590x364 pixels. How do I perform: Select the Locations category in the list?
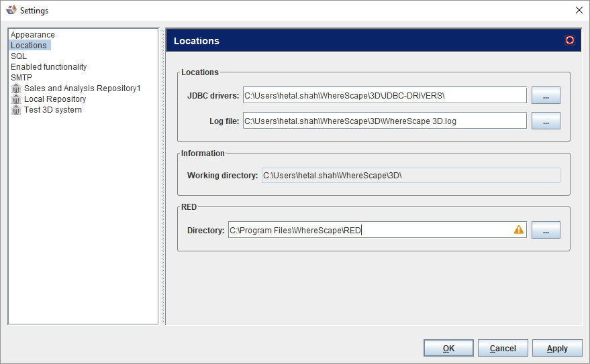pos(29,46)
